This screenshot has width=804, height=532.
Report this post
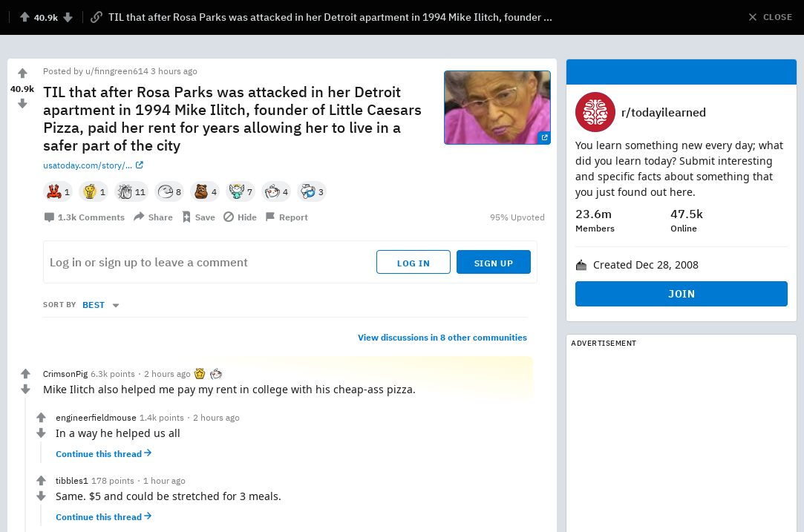pyautogui.click(x=287, y=217)
